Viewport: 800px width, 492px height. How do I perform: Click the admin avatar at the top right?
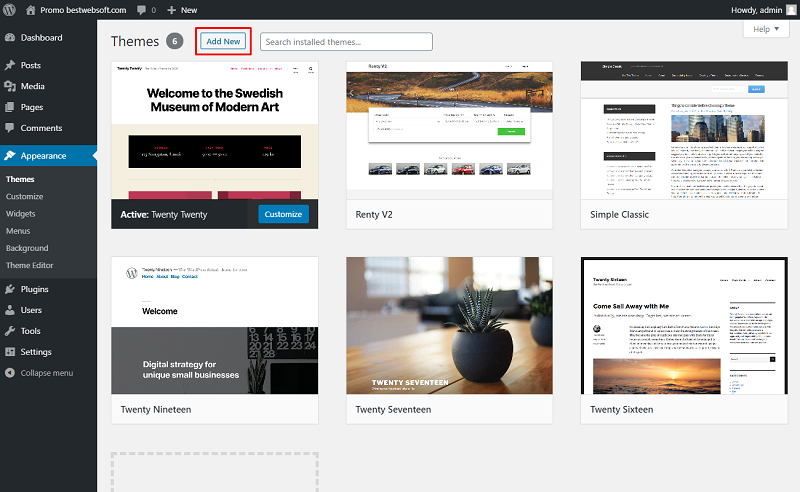point(791,10)
